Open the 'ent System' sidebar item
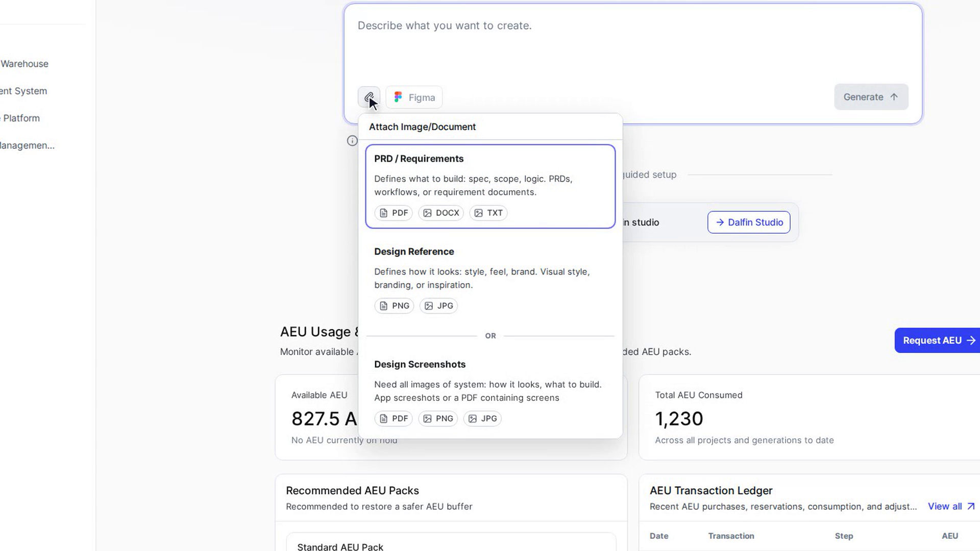 tap(23, 91)
